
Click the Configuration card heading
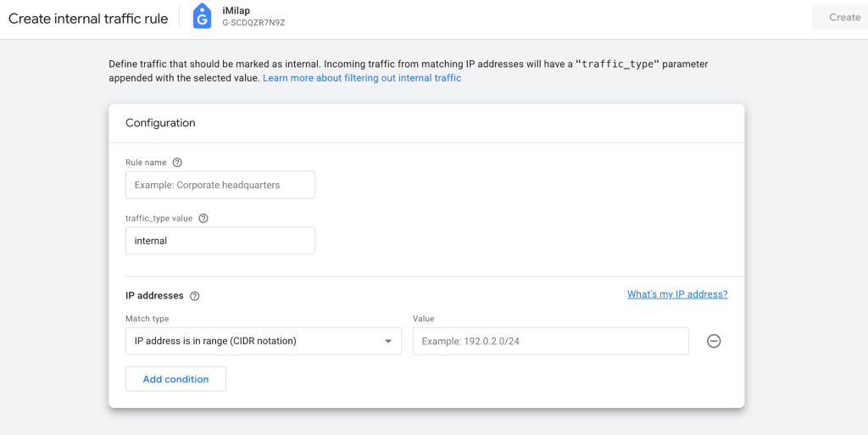click(x=160, y=123)
